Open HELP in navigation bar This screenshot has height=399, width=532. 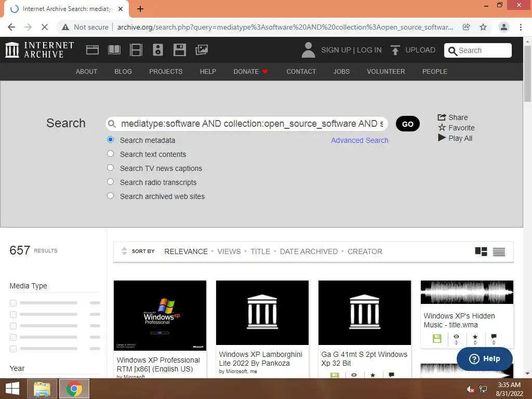click(208, 72)
